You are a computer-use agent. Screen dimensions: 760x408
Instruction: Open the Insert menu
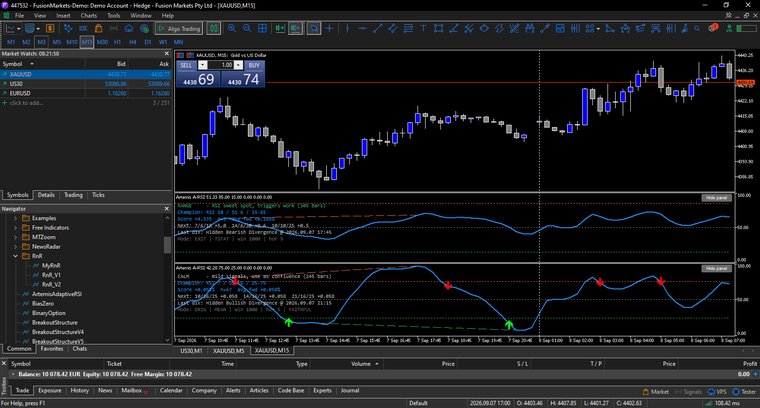click(63, 16)
